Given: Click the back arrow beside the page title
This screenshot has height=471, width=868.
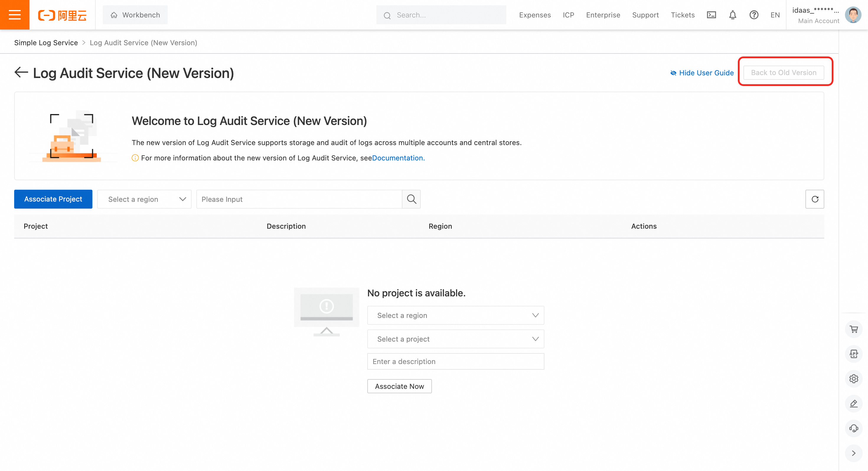Looking at the screenshot, I should tap(21, 72).
